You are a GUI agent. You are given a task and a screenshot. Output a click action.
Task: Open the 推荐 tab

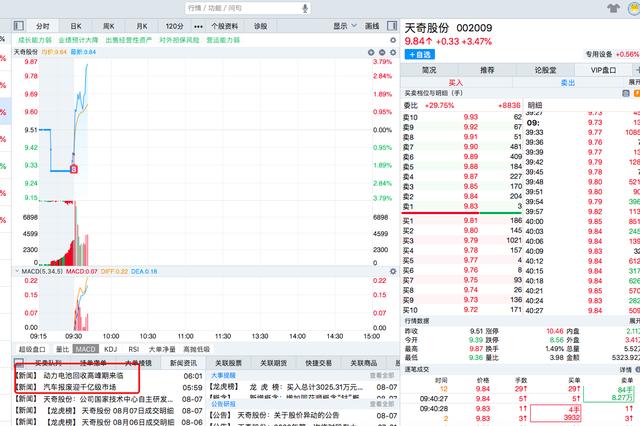coord(487,70)
